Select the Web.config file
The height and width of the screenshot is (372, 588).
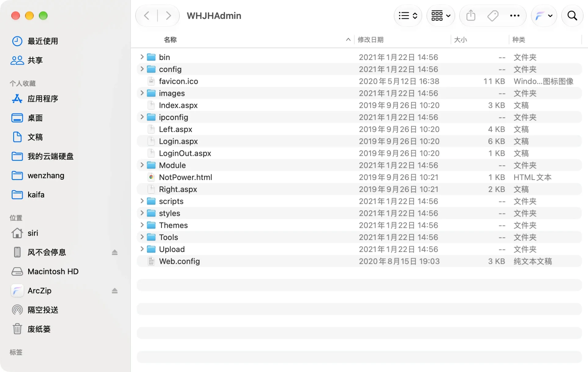click(359, 261)
